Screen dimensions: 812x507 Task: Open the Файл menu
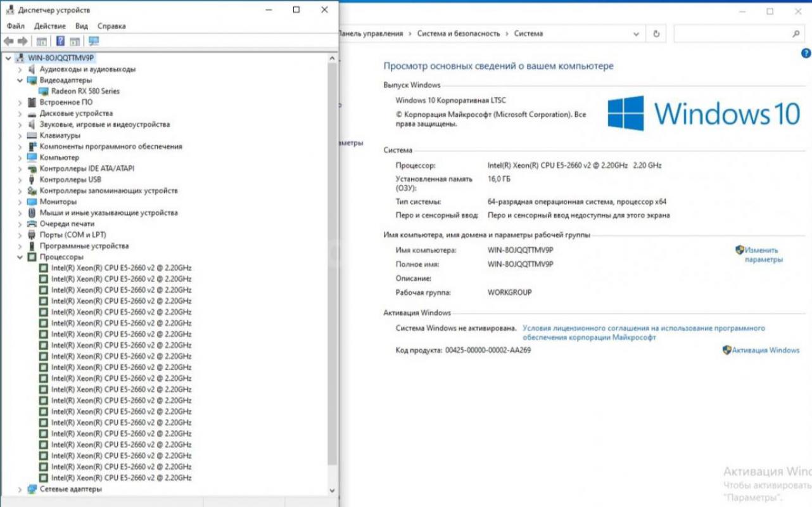tap(16, 26)
